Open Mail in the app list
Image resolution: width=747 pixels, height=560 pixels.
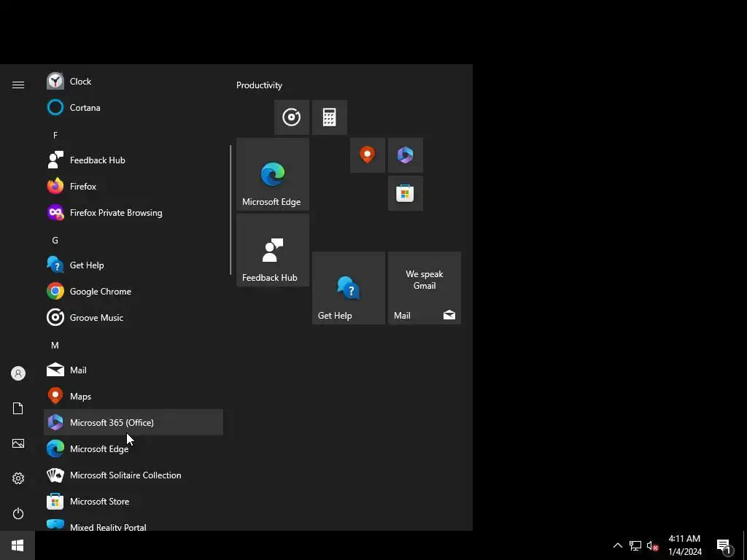[x=133, y=370]
